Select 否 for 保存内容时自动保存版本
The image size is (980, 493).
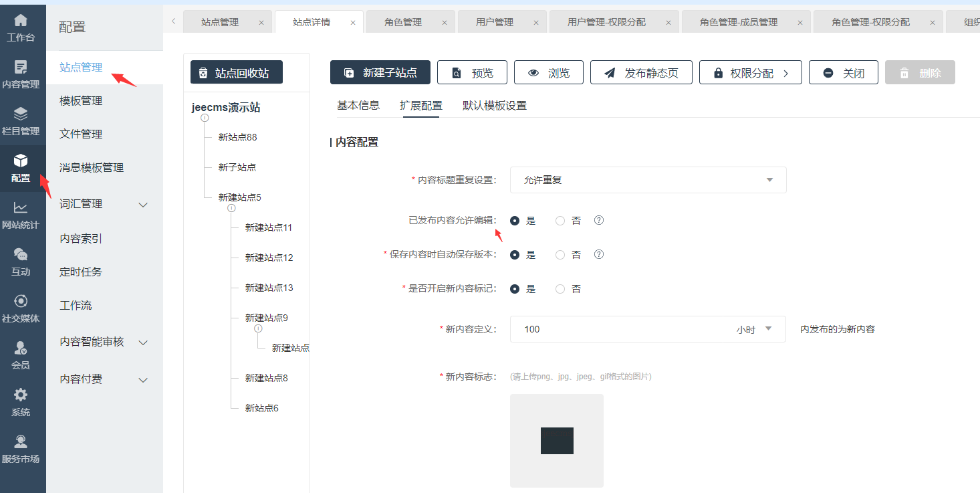[x=560, y=255]
